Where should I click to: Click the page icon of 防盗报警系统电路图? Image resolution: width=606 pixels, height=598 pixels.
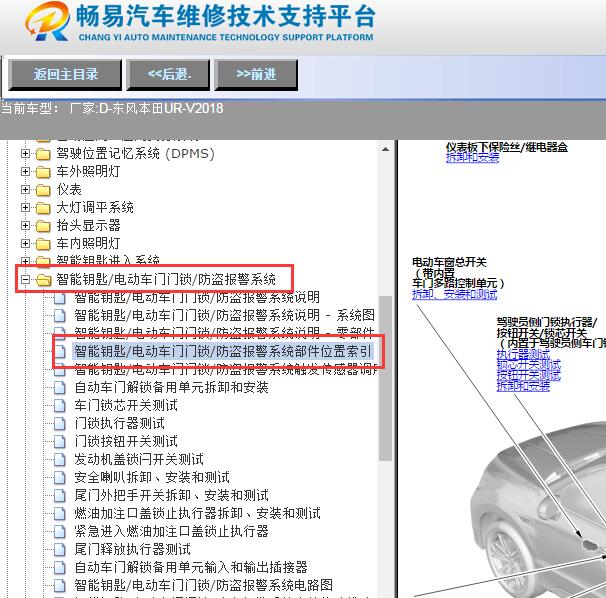click(x=60, y=586)
